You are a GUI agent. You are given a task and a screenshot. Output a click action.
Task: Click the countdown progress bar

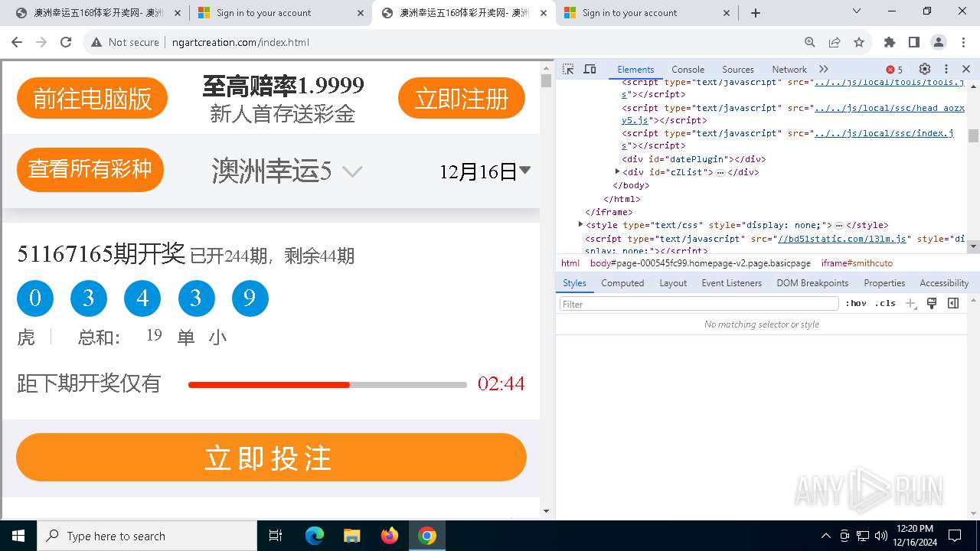tap(328, 384)
